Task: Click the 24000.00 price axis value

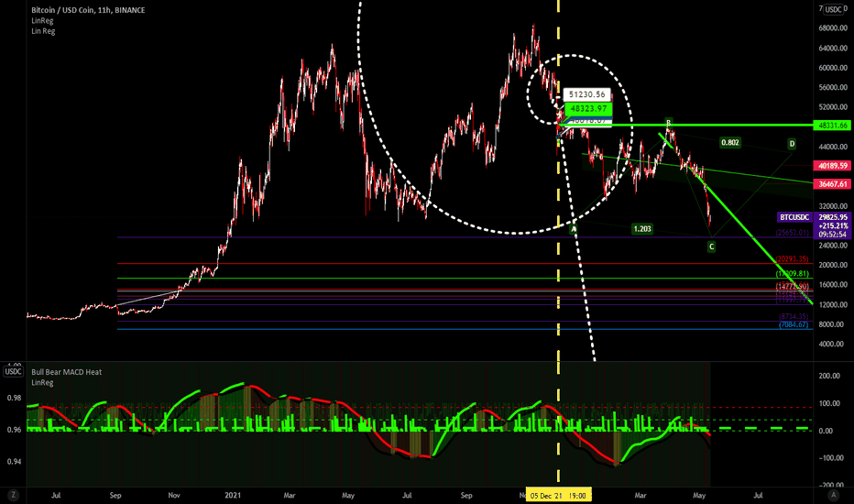Action: click(833, 246)
